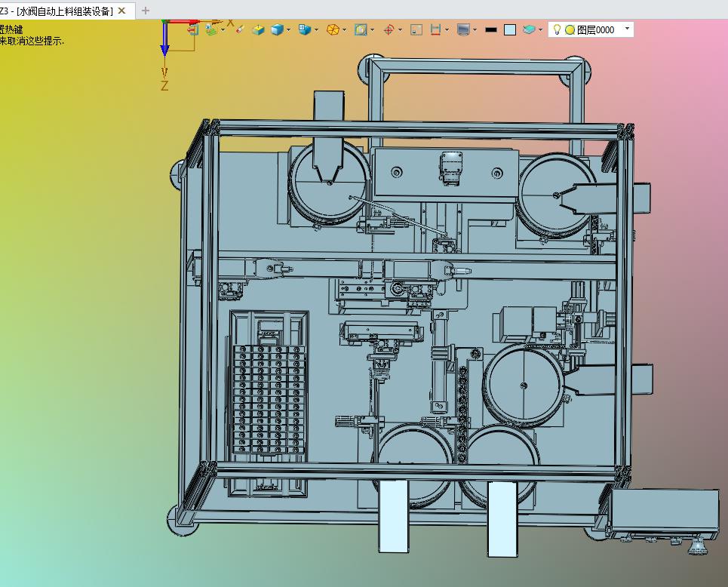Click the section view square icon

pos(361,29)
